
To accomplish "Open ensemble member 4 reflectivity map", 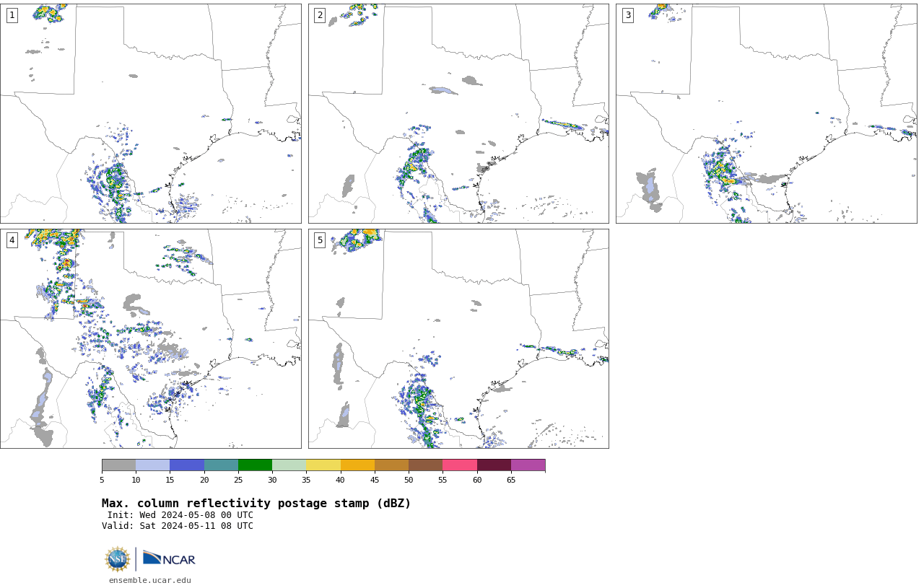I will pos(151,338).
